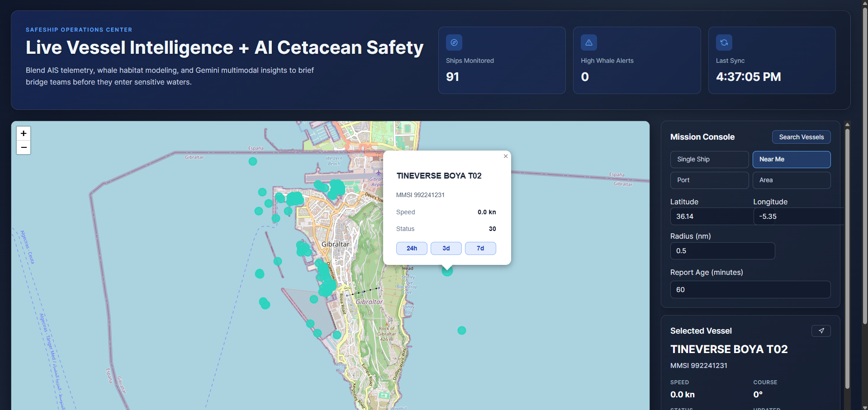Click MMSI 992241231 under Selected Vessel

click(x=699, y=366)
